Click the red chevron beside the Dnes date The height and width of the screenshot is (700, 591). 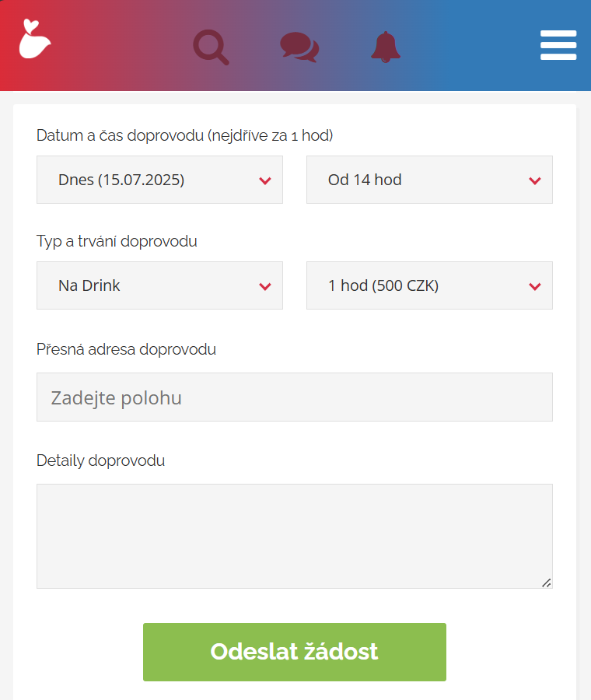(x=265, y=180)
